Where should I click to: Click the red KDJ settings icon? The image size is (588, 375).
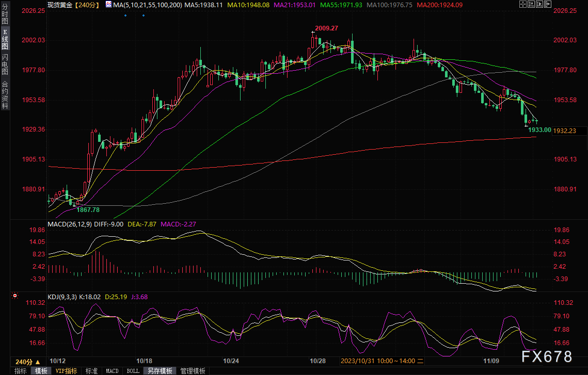click(x=14, y=296)
